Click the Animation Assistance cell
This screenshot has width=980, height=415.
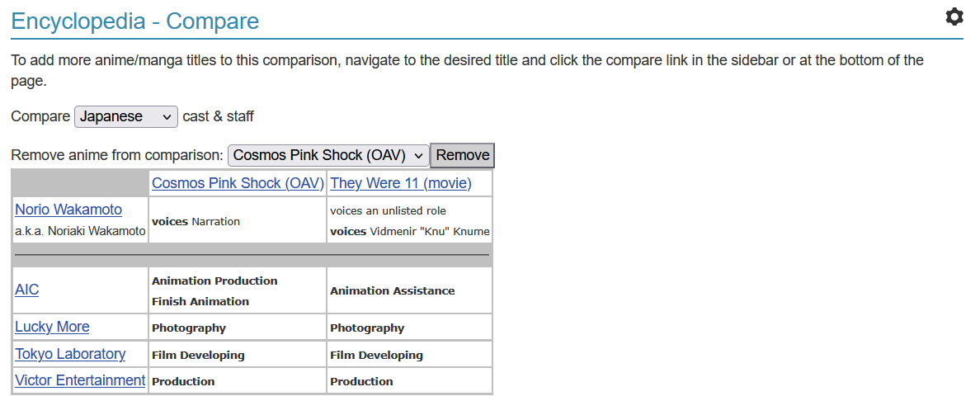[x=393, y=290]
